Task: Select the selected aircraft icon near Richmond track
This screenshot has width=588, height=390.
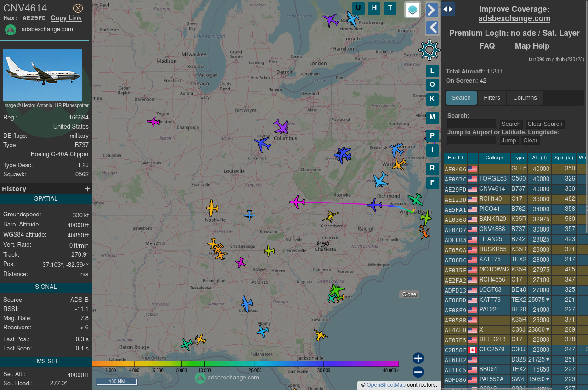Action: click(374, 205)
